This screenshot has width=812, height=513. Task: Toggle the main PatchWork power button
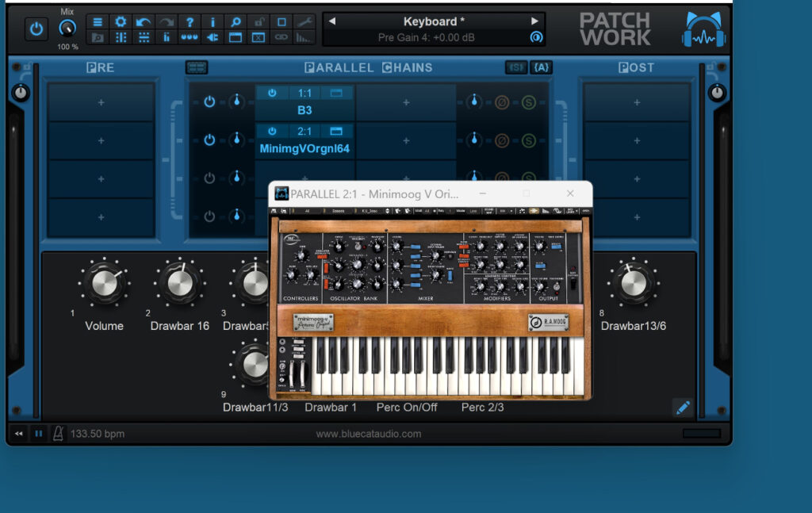click(x=36, y=29)
